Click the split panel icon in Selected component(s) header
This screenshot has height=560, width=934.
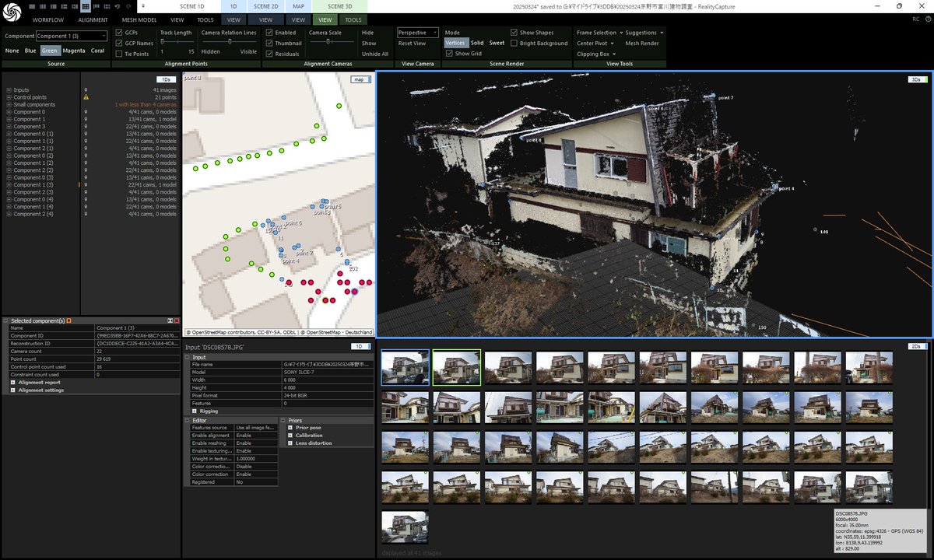point(170,320)
